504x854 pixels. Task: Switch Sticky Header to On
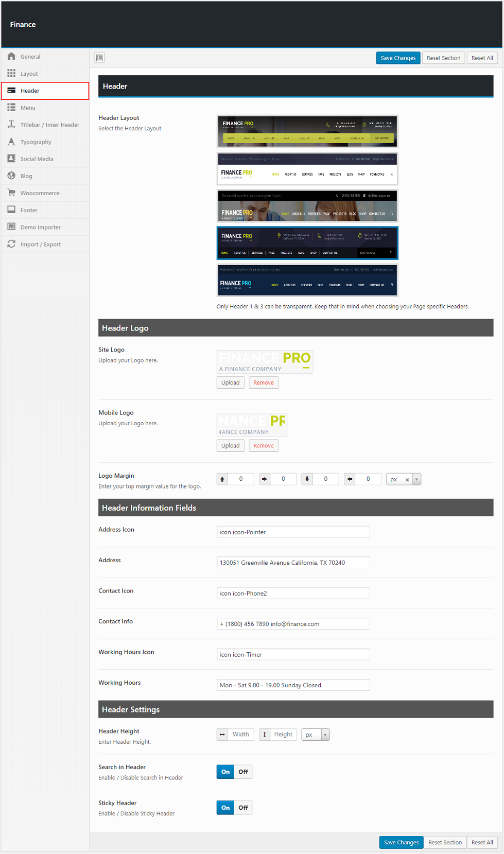pos(225,808)
